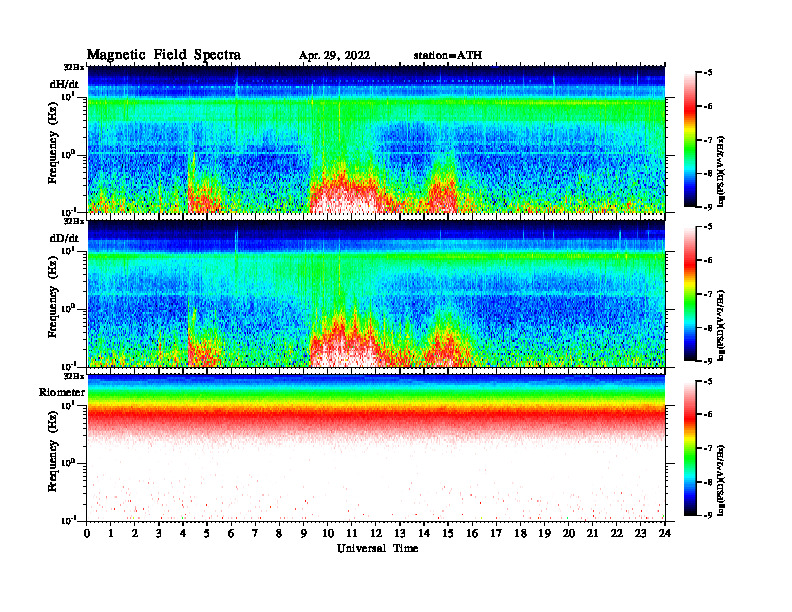Image resolution: width=792 pixels, height=612 pixels.
Task: Click the hour "0" tick label on the time axis
Action: click(87, 533)
